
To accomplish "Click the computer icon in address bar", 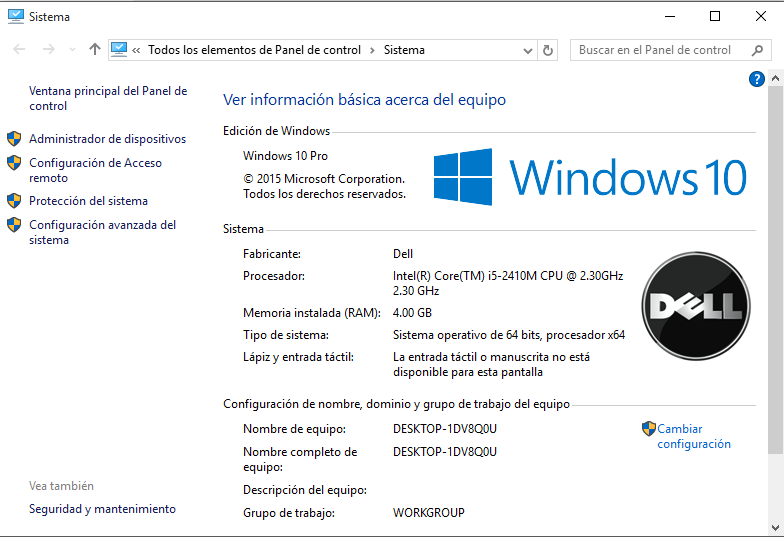I will tap(119, 50).
